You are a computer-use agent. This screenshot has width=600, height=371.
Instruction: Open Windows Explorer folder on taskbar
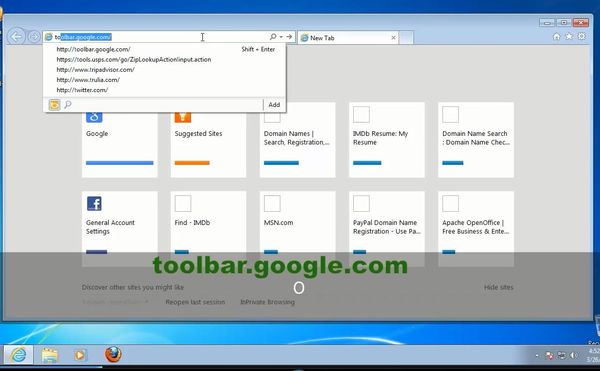pyautogui.click(x=50, y=355)
